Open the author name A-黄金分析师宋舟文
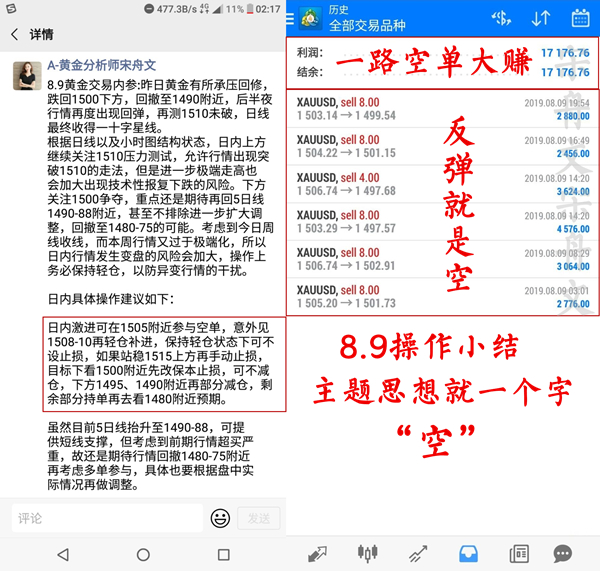The image size is (600, 571). click(x=101, y=65)
